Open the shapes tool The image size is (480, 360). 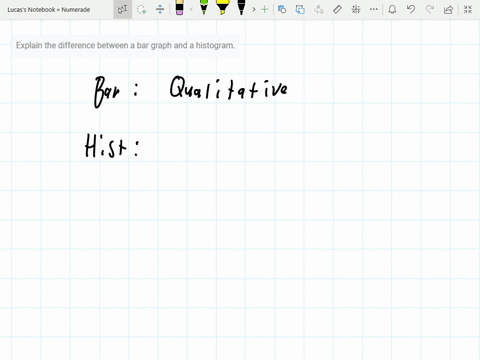(x=282, y=9)
